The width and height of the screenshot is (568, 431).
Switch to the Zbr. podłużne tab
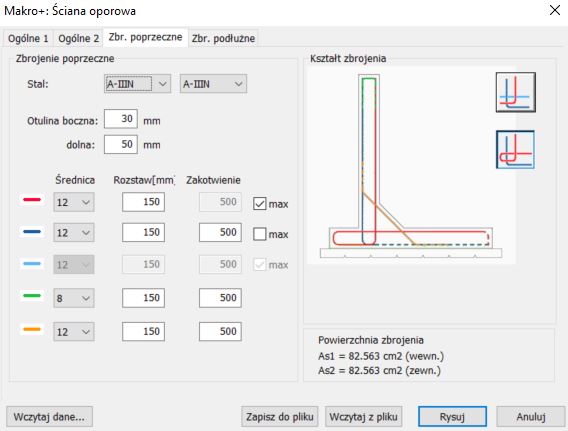pyautogui.click(x=223, y=38)
